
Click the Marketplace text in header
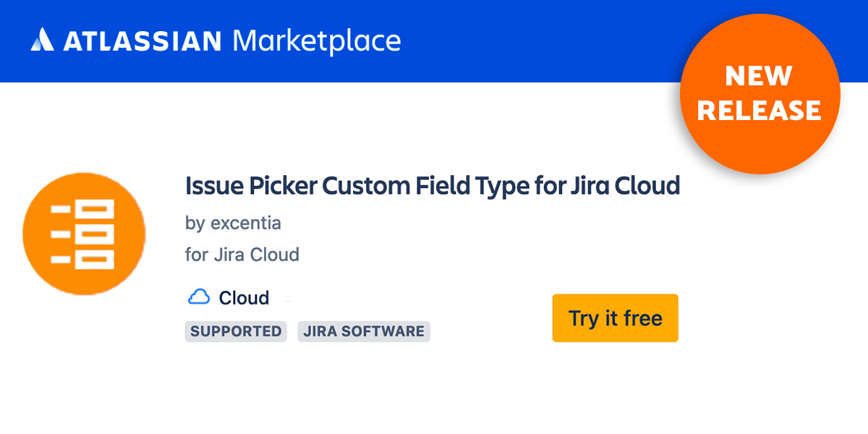click(x=316, y=41)
